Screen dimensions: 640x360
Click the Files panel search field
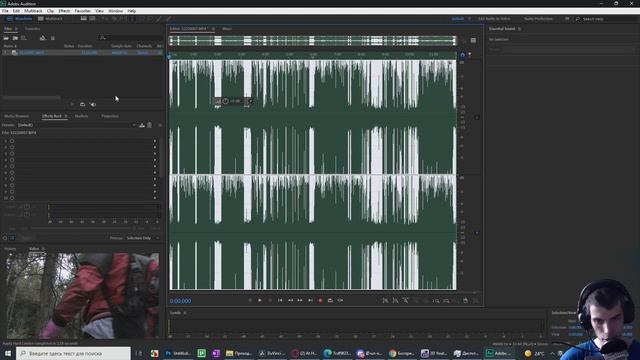tap(131, 38)
